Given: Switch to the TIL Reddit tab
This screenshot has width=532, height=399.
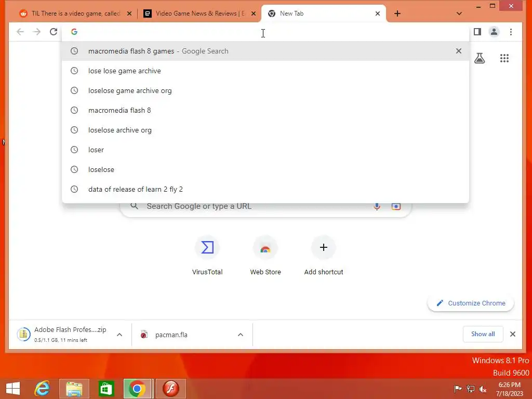Looking at the screenshot, I should coord(76,14).
